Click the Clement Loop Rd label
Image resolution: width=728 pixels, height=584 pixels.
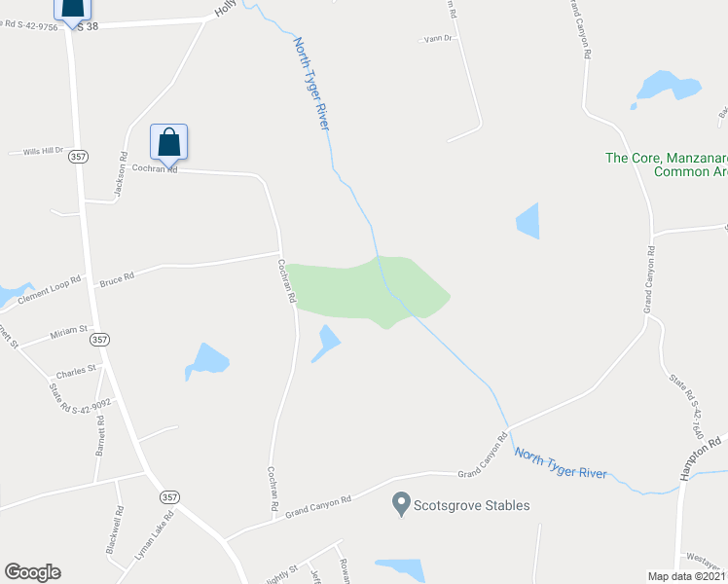click(x=50, y=290)
